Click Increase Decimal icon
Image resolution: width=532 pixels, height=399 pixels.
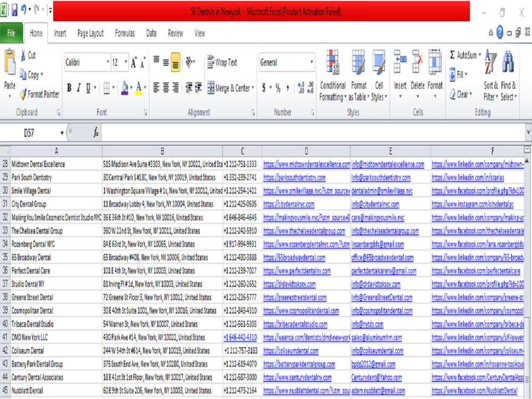[301, 88]
